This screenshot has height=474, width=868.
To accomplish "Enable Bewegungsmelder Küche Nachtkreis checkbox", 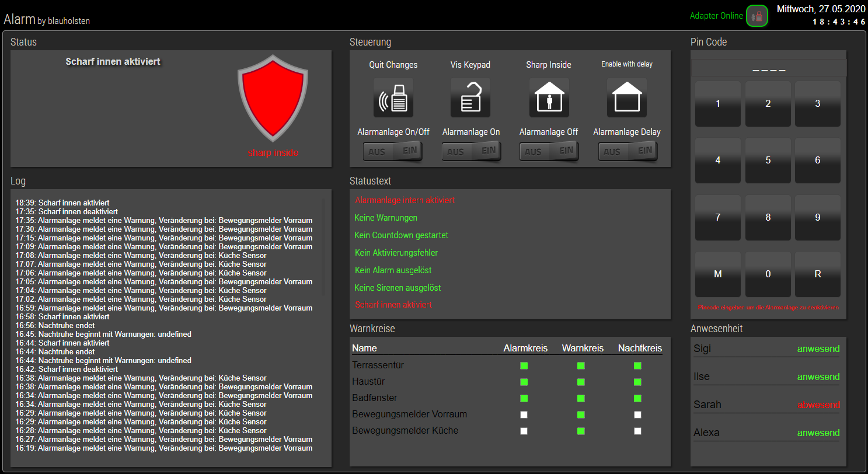I will click(x=637, y=431).
